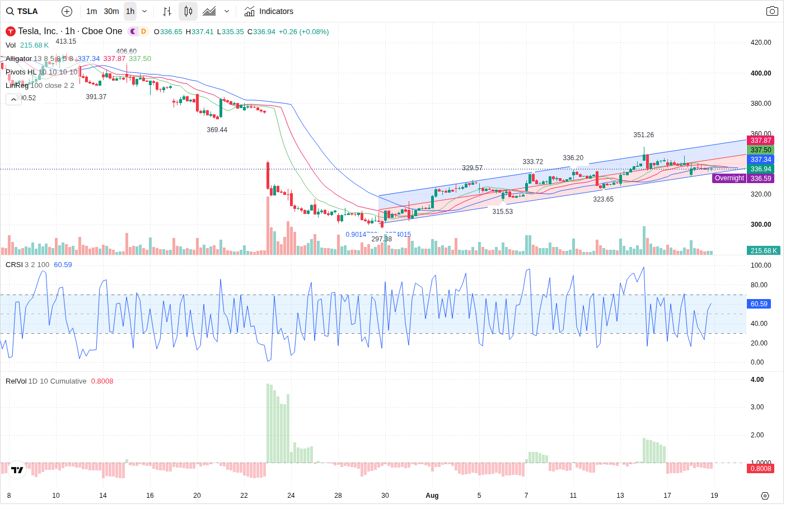The image size is (795, 532).
Task: Open symbol search for TSLA
Action: 22,11
